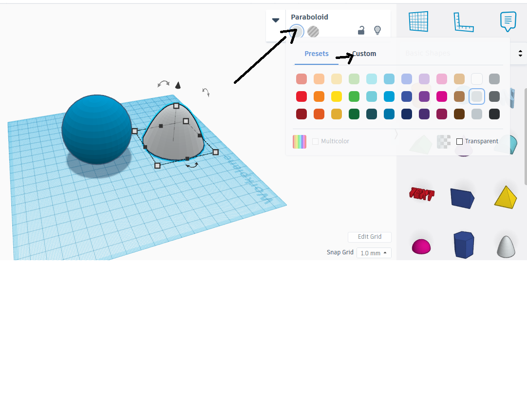The height and width of the screenshot is (420, 527).
Task: Click the curved rotate arrow below the paraboloid
Action: pyautogui.click(x=192, y=165)
